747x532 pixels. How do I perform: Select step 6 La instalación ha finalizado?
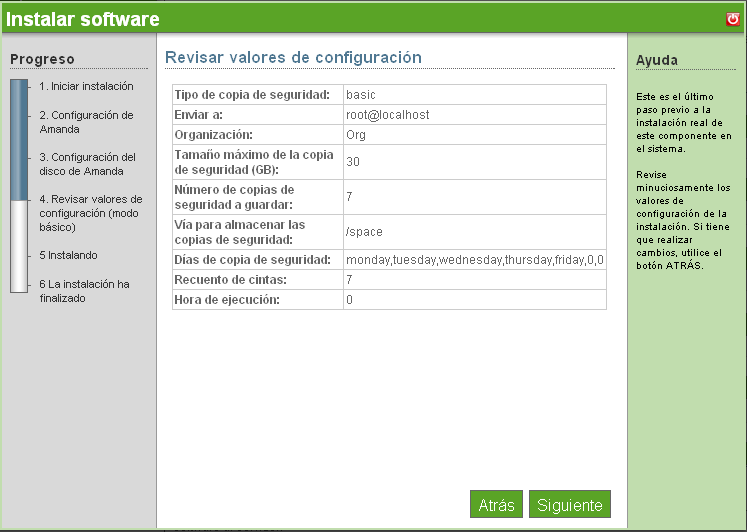pyautogui.click(x=84, y=291)
